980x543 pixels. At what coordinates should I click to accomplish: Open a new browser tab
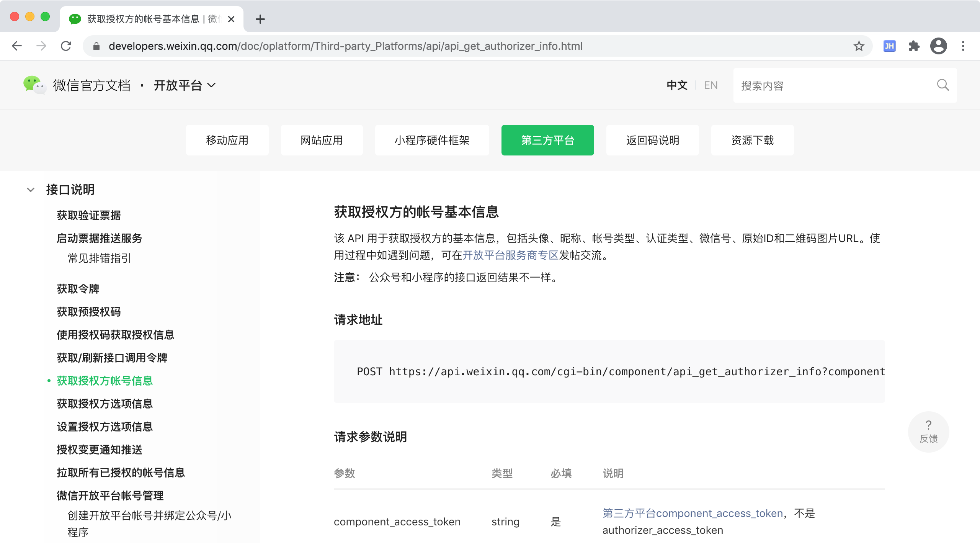pos(260,19)
